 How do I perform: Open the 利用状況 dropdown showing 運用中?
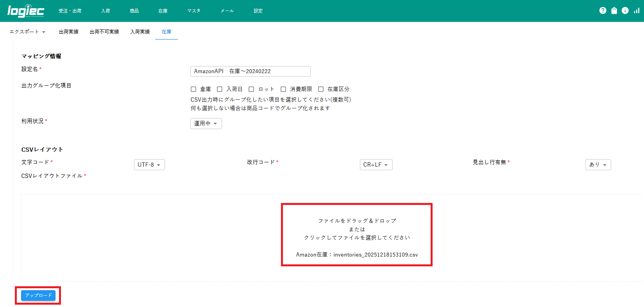click(206, 124)
